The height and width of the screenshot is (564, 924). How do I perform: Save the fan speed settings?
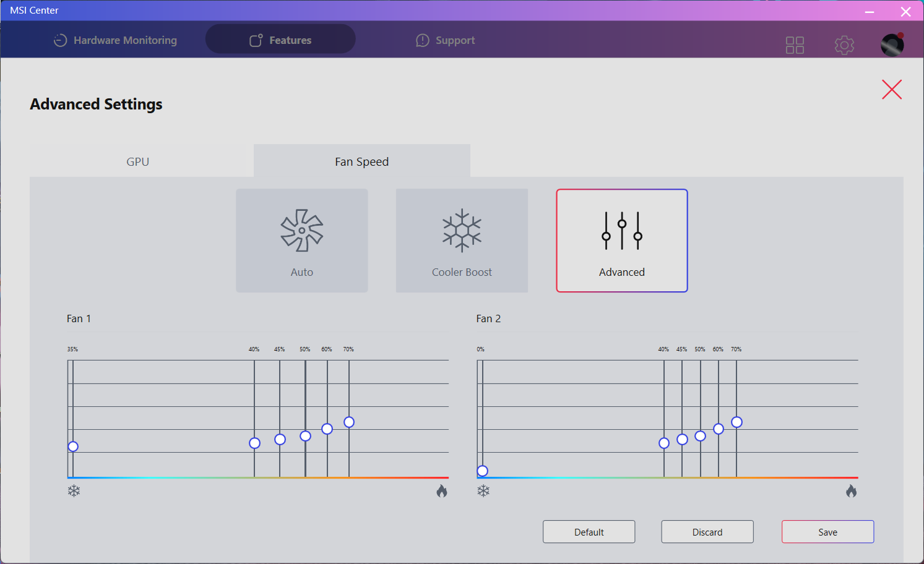click(828, 532)
